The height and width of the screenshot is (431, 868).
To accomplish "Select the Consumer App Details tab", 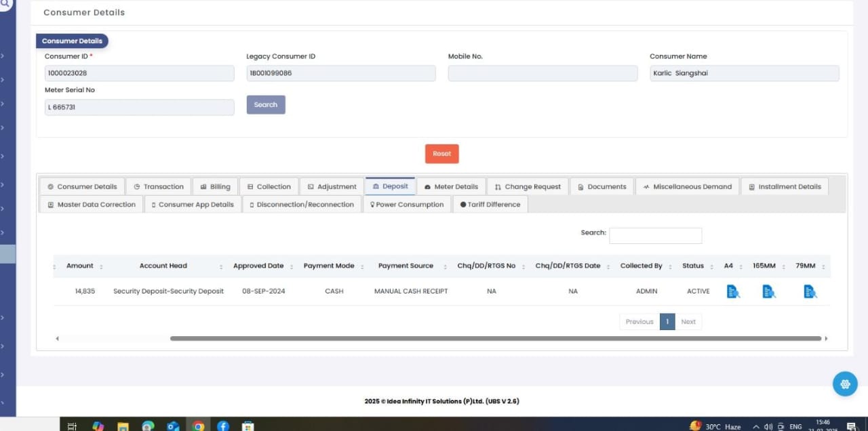I will [193, 204].
